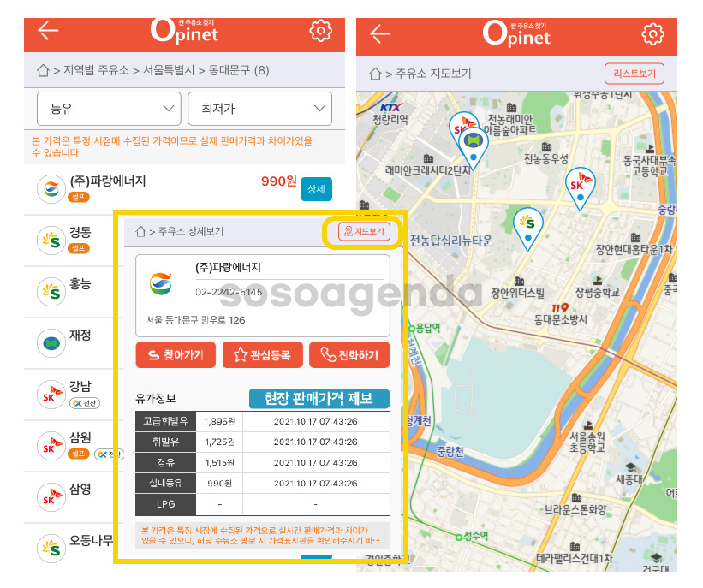
Task: Click 경동 station name
Action: (x=80, y=232)
